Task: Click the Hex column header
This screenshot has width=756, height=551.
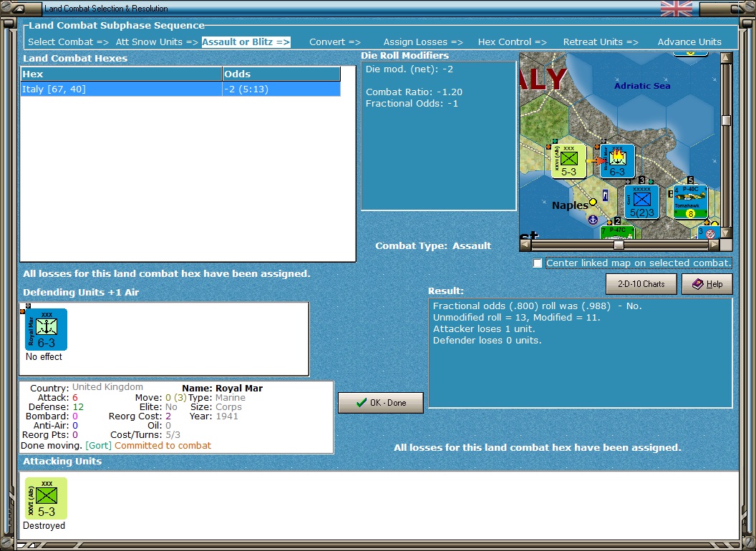Action: [121, 74]
